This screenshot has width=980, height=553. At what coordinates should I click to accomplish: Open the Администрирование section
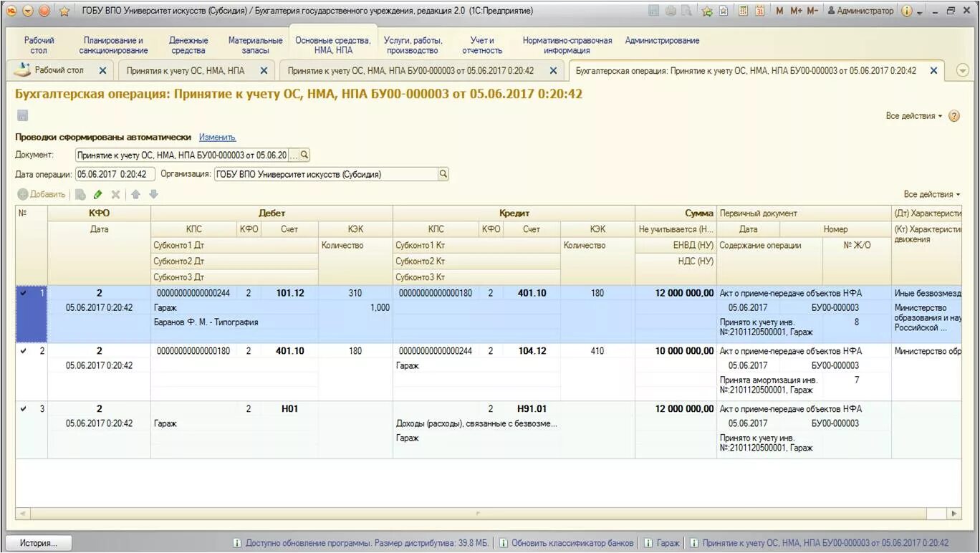tap(662, 41)
